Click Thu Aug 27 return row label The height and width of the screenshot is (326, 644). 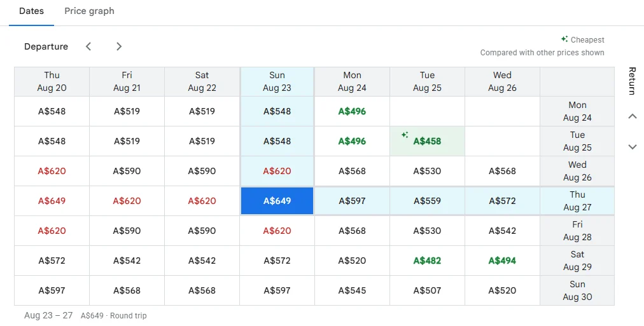pos(577,201)
